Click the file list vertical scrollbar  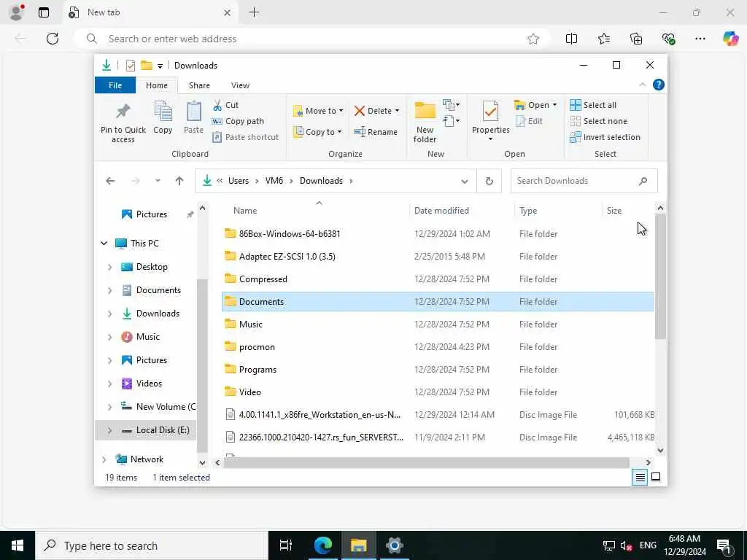pyautogui.click(x=660, y=276)
